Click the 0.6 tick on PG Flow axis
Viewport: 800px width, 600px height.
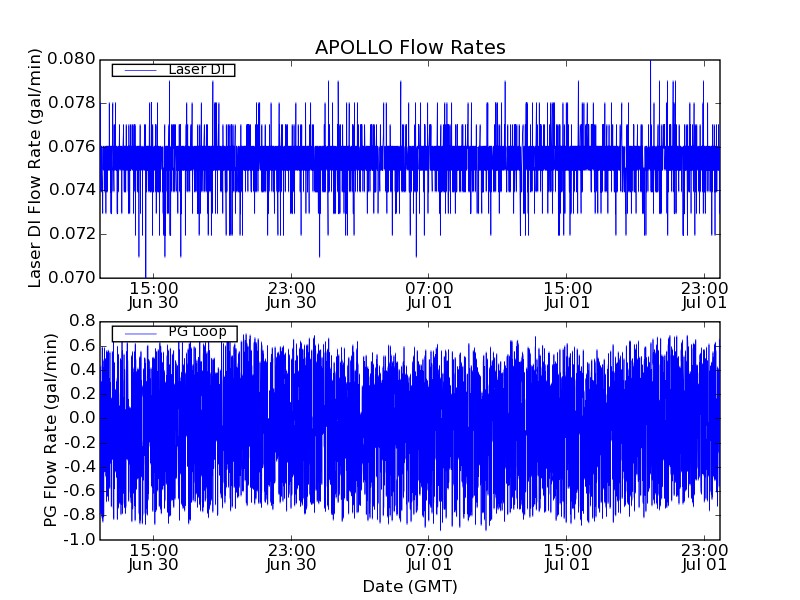(x=83, y=346)
